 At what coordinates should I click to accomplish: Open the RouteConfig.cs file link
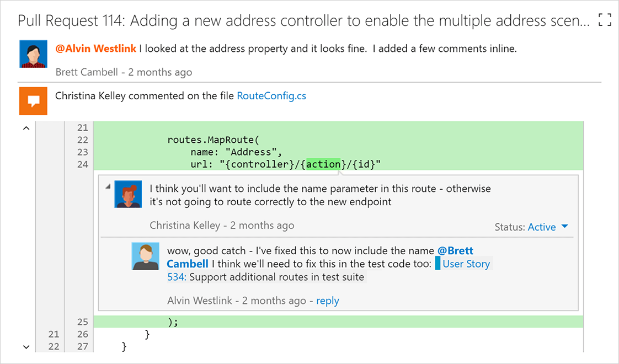click(271, 96)
